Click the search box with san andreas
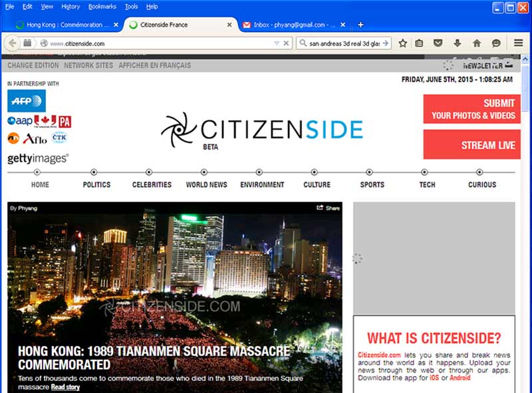This screenshot has width=532, height=393. pyautogui.click(x=344, y=43)
